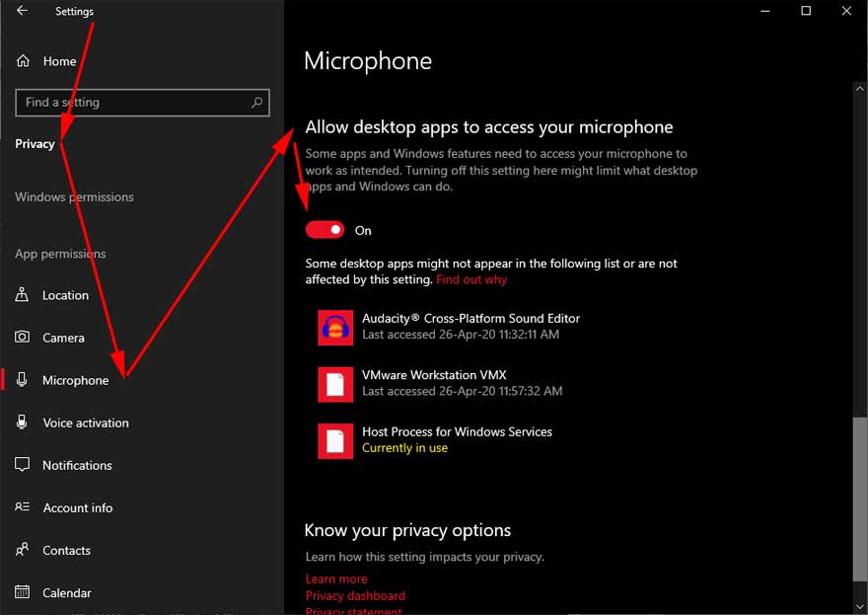Click the Microphone page title
This screenshot has width=868, height=615.
[368, 61]
